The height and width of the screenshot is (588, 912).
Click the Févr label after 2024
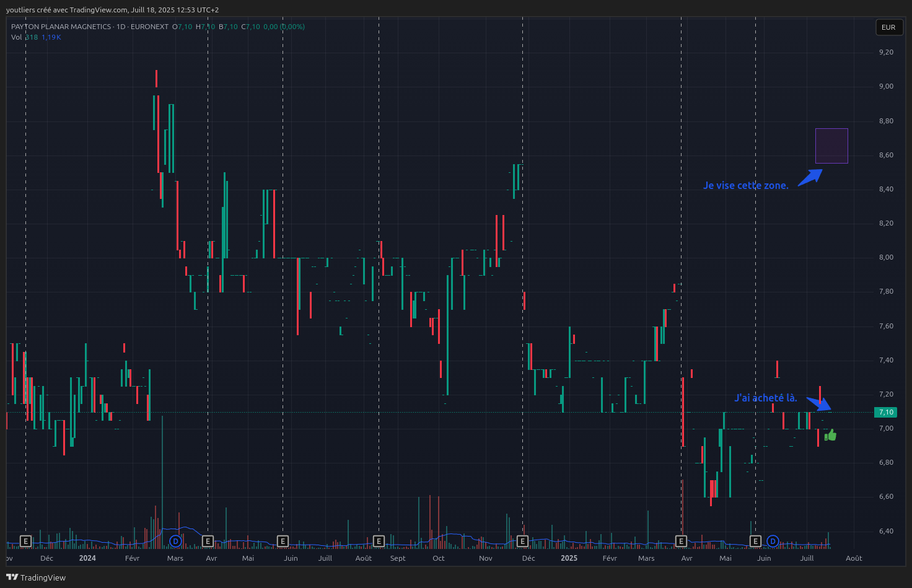click(x=132, y=558)
